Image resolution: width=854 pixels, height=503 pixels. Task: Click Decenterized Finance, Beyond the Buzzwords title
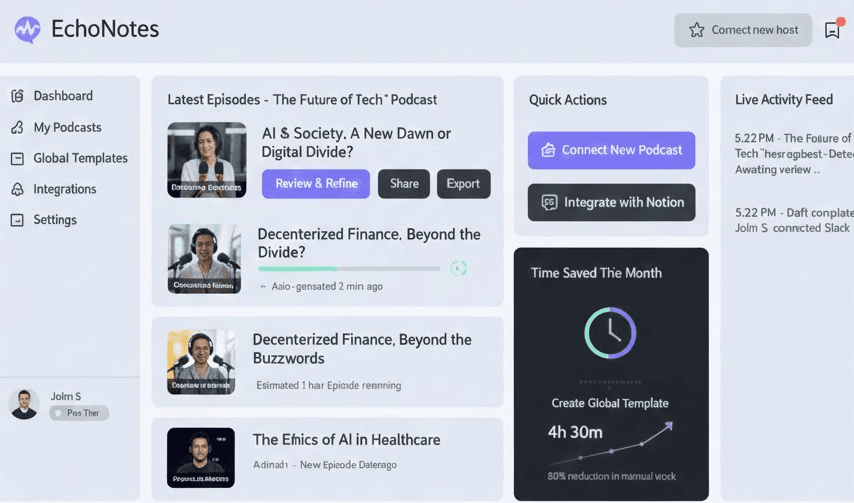pyautogui.click(x=362, y=349)
